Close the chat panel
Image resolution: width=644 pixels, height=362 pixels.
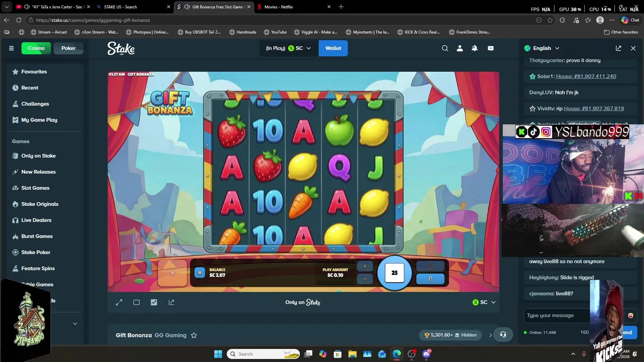[633, 48]
